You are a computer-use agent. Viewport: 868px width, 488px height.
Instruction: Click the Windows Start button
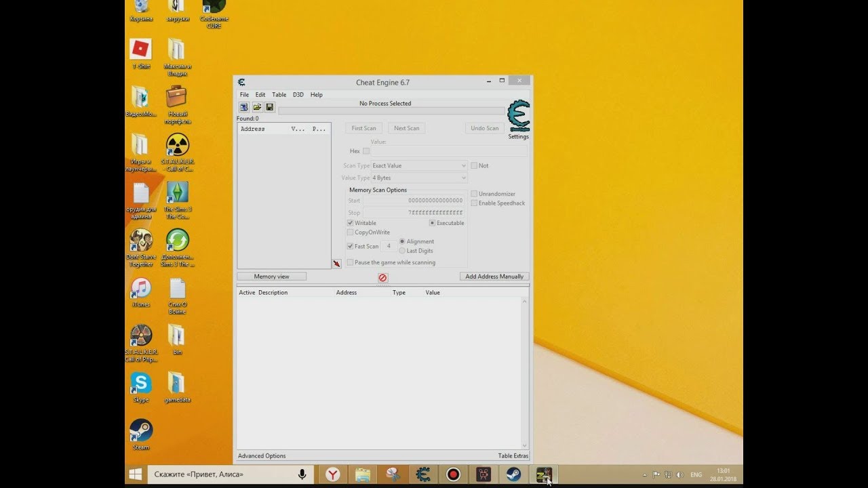136,474
